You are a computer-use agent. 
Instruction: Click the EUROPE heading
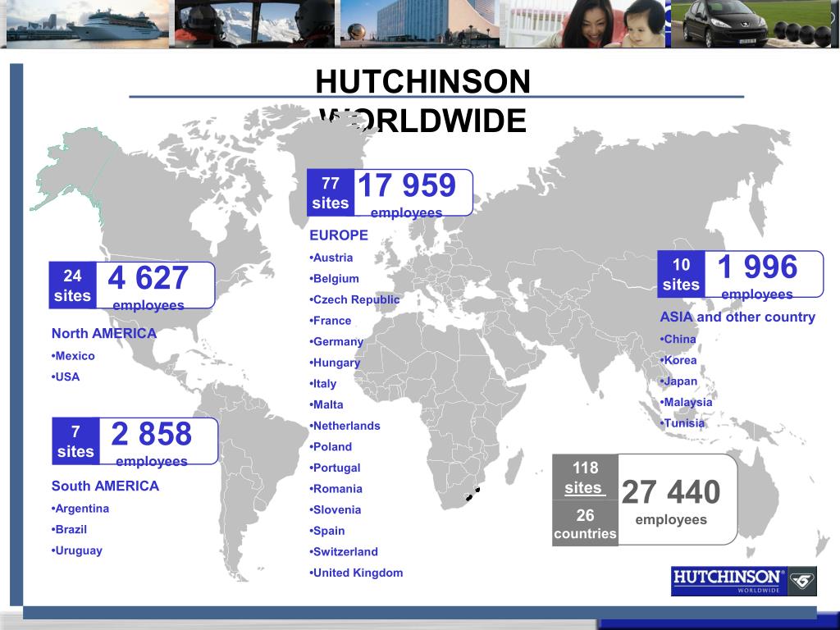click(x=339, y=235)
